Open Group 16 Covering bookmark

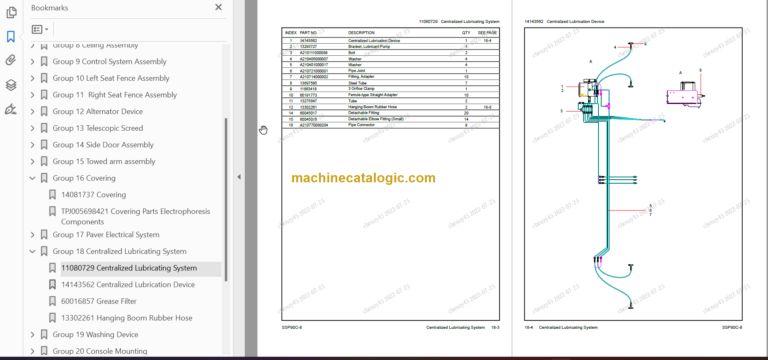[x=84, y=178]
